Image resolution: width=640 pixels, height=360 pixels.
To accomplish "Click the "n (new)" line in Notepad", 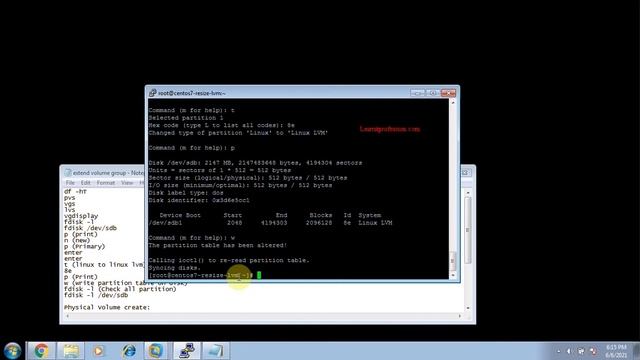I will click(x=77, y=240).
